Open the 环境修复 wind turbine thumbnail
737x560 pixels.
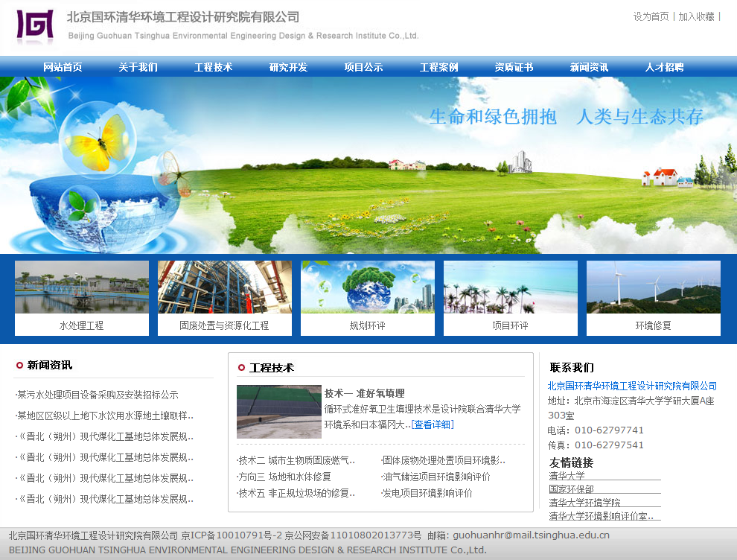click(x=654, y=287)
